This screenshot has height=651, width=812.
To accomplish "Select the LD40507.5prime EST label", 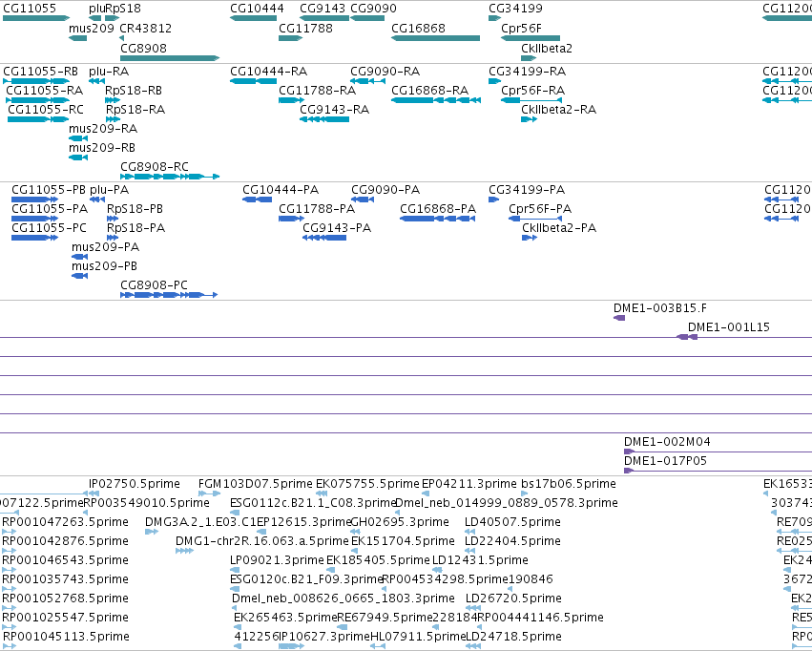I will click(512, 522).
